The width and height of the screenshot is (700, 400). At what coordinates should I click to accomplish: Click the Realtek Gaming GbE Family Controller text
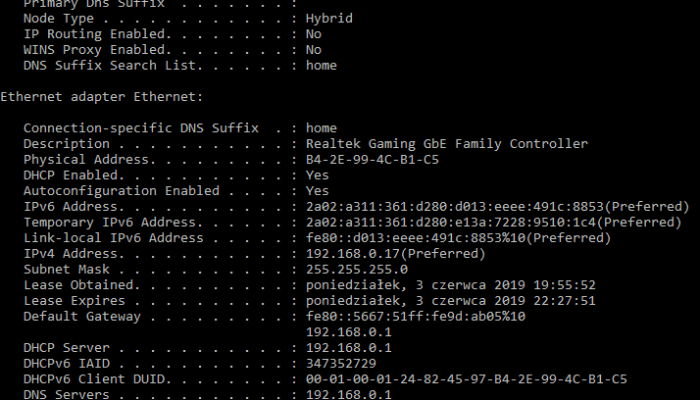click(446, 144)
